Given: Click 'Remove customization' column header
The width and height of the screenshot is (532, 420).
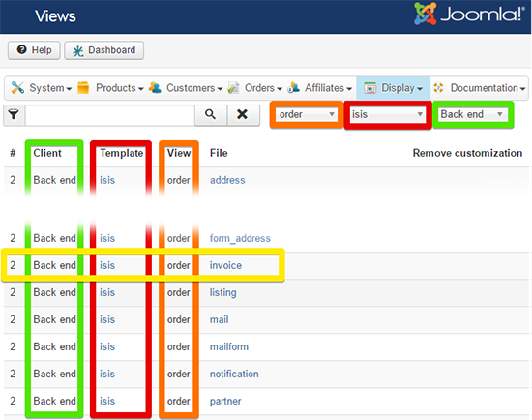Looking at the screenshot, I should click(x=467, y=153).
